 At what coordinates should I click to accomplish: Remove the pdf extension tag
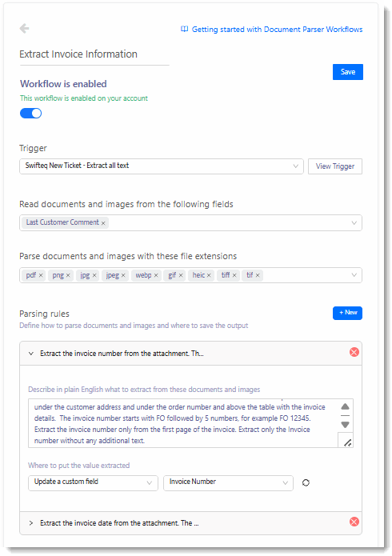point(41,275)
